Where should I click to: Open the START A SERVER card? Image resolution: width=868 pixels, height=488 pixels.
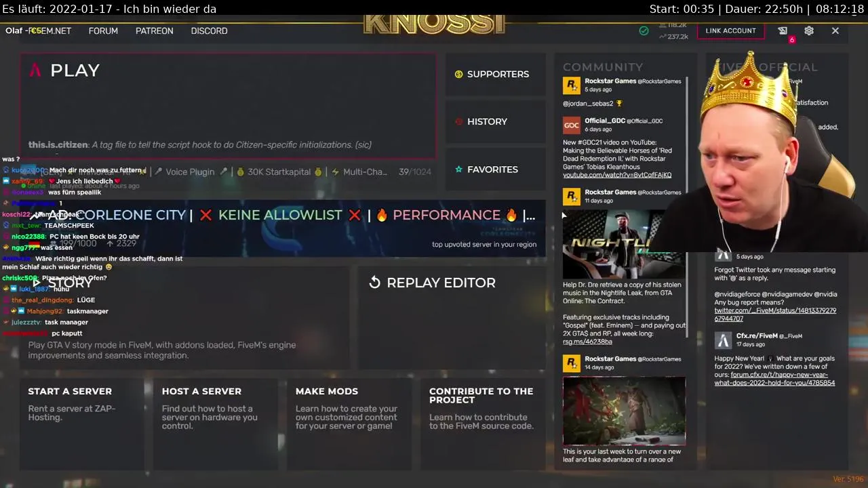tap(82, 424)
